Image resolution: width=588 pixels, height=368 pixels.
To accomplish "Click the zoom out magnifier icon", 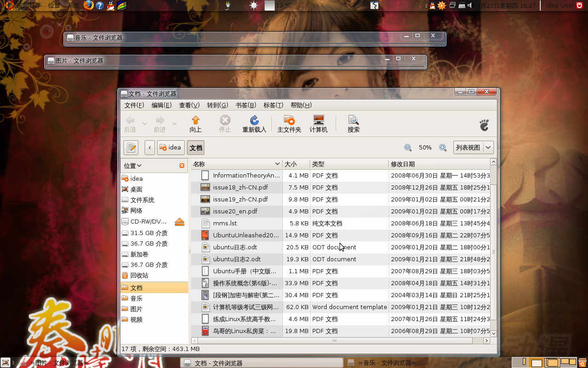I will 408,148.
